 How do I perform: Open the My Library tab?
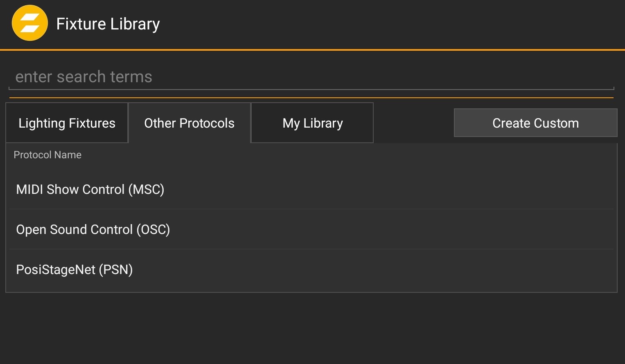(x=312, y=123)
